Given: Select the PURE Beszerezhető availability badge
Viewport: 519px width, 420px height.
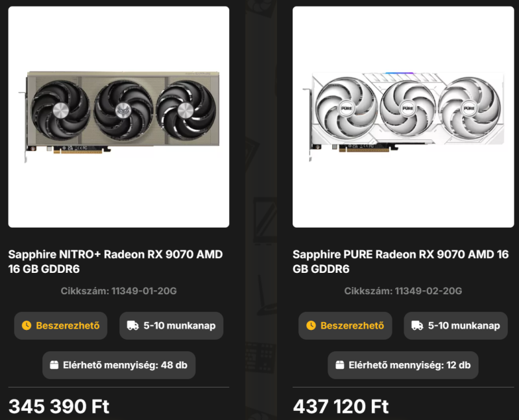Looking at the screenshot, I should (345, 325).
